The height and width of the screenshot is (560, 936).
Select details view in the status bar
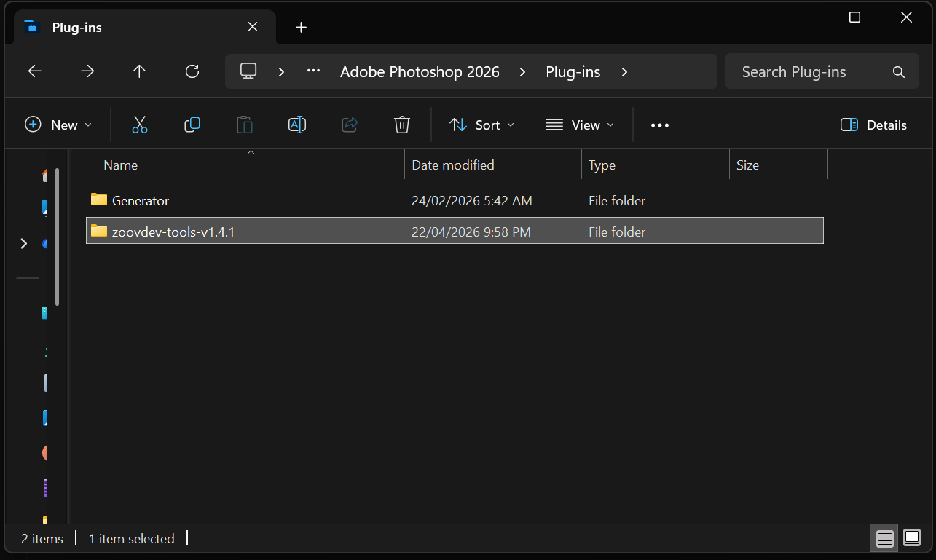coord(884,537)
